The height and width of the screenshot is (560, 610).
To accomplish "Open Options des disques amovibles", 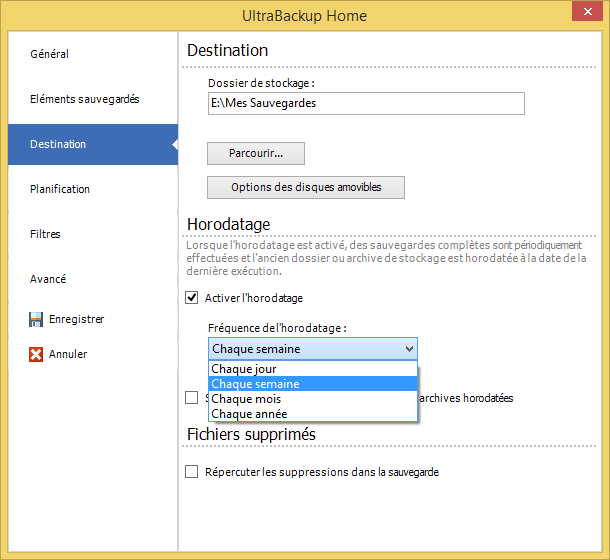I will point(306,187).
